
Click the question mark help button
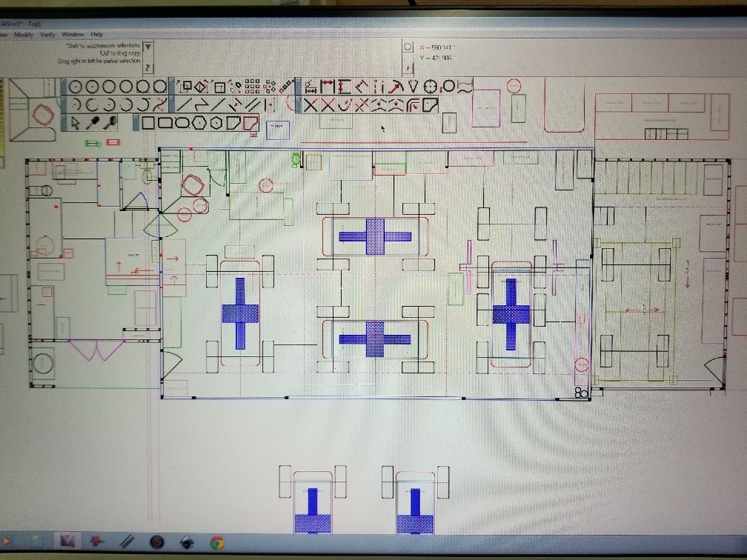147,67
